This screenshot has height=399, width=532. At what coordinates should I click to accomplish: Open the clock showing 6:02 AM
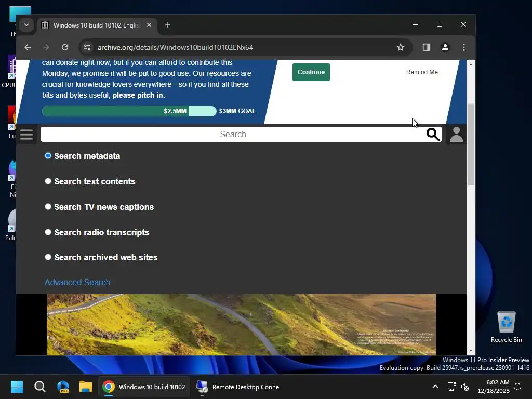(494, 387)
